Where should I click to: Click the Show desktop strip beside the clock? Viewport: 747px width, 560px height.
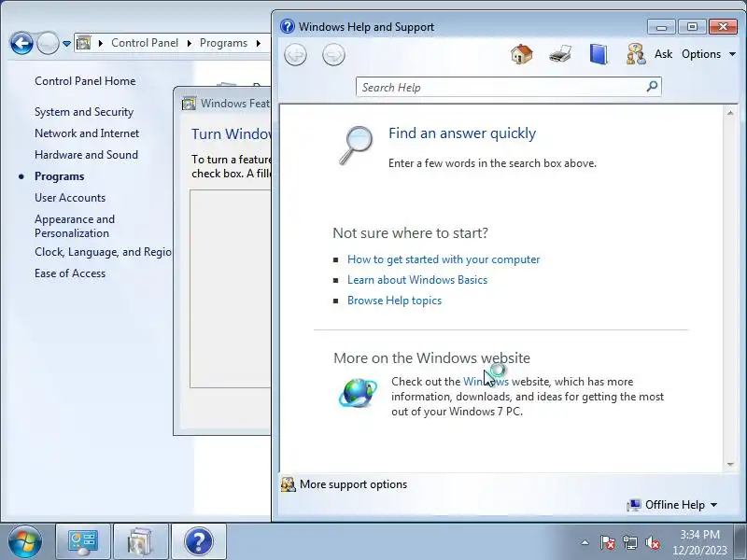(740, 541)
